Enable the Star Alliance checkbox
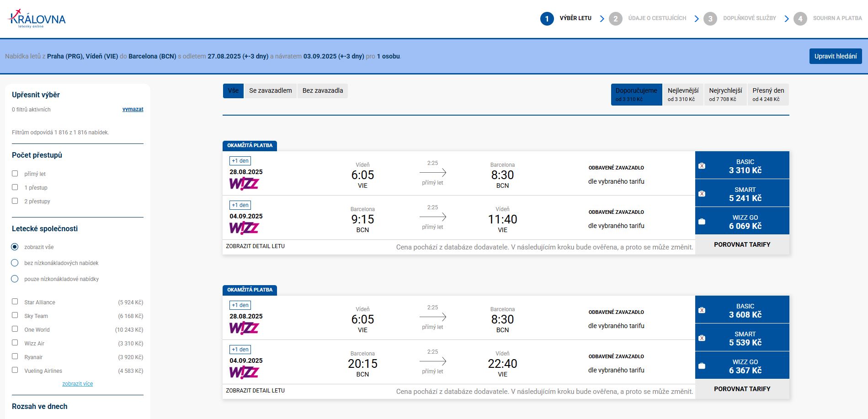This screenshot has width=868, height=419. pyautogui.click(x=15, y=302)
